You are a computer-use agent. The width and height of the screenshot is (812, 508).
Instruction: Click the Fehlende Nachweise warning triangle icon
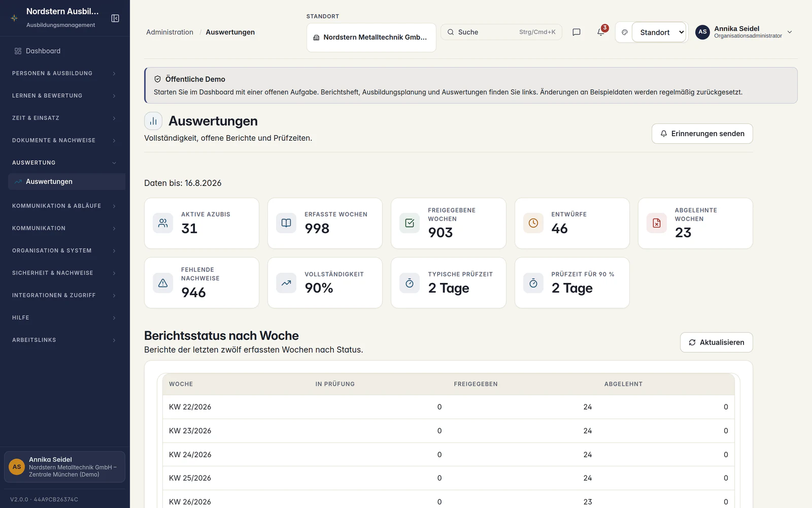tap(163, 283)
